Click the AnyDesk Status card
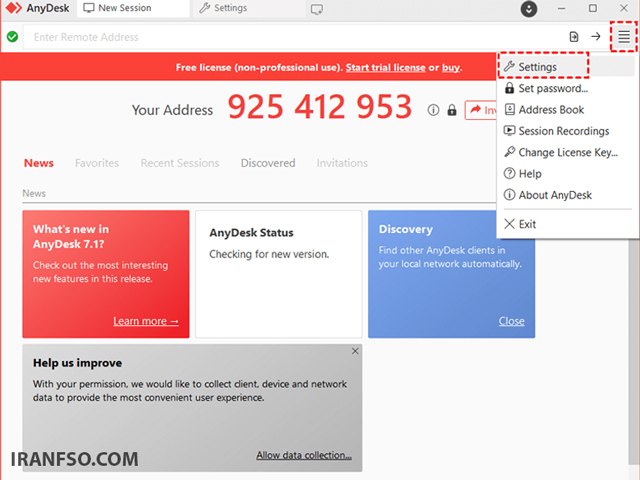Viewport: 640px width, 480px height. click(279, 274)
